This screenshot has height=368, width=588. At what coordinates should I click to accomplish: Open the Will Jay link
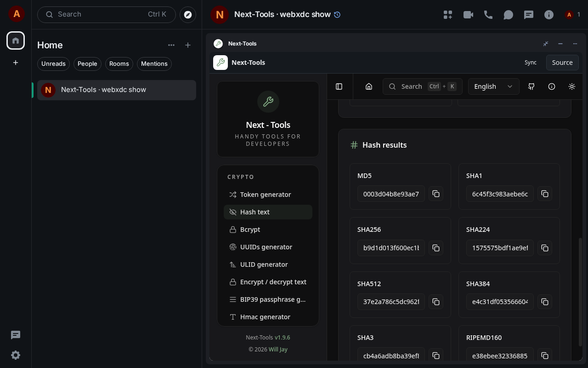click(278, 350)
